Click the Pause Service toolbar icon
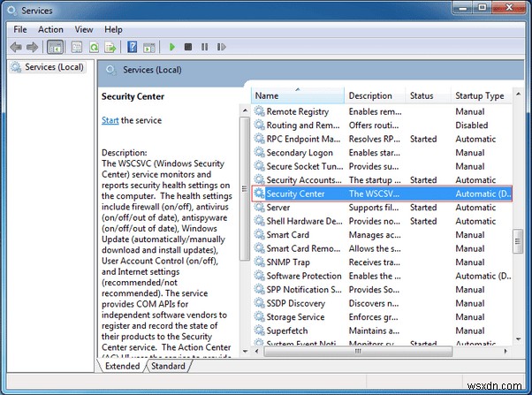532x395 pixels. pyautogui.click(x=204, y=47)
